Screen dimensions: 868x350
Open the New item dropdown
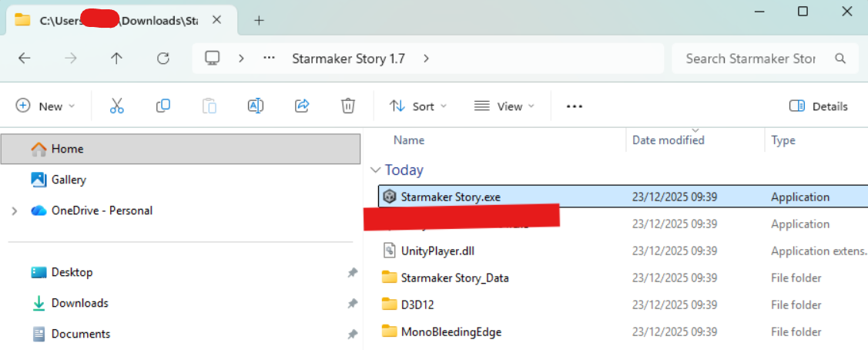point(46,106)
